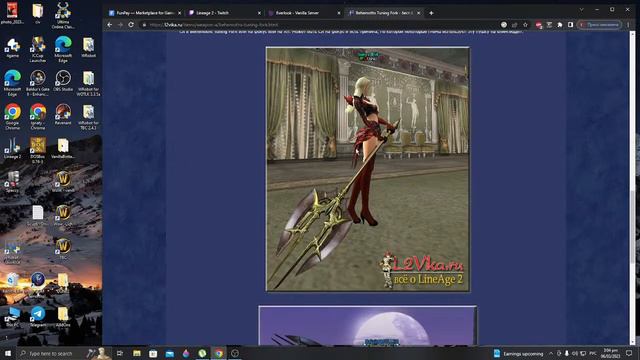640x360 pixels.
Task: Close the Everlook - Vanilla Server tab
Action: [x=339, y=13]
